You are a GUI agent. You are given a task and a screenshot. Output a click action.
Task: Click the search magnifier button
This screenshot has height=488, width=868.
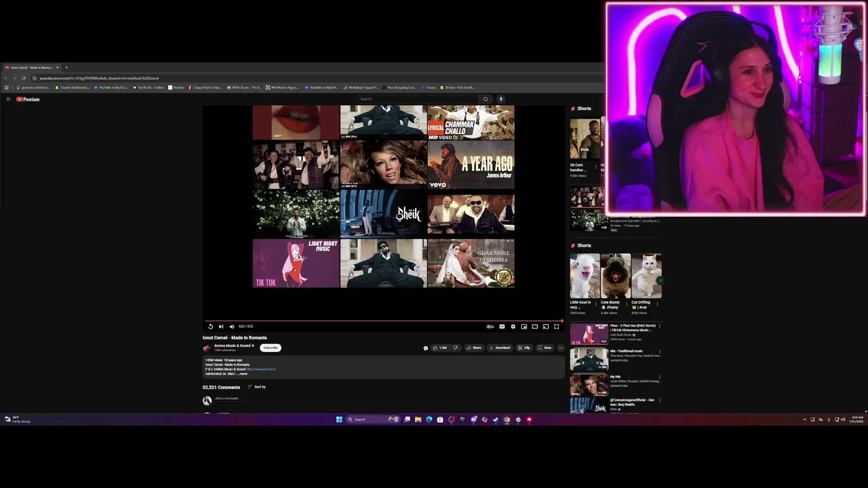[x=486, y=99]
